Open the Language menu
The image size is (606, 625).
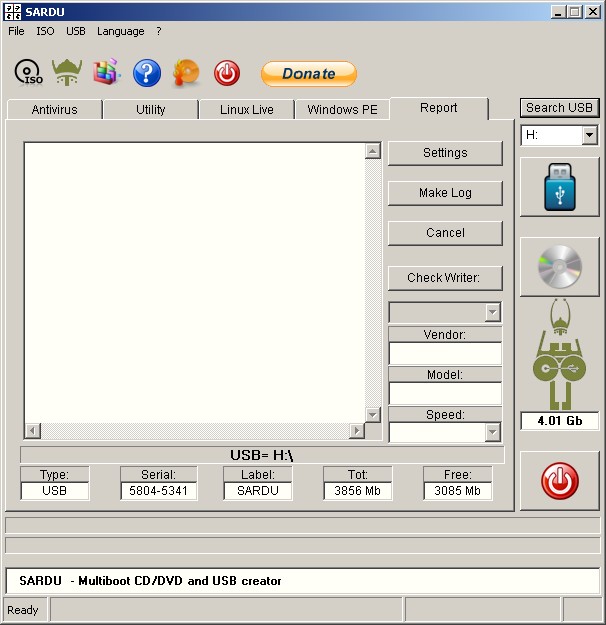click(x=120, y=31)
